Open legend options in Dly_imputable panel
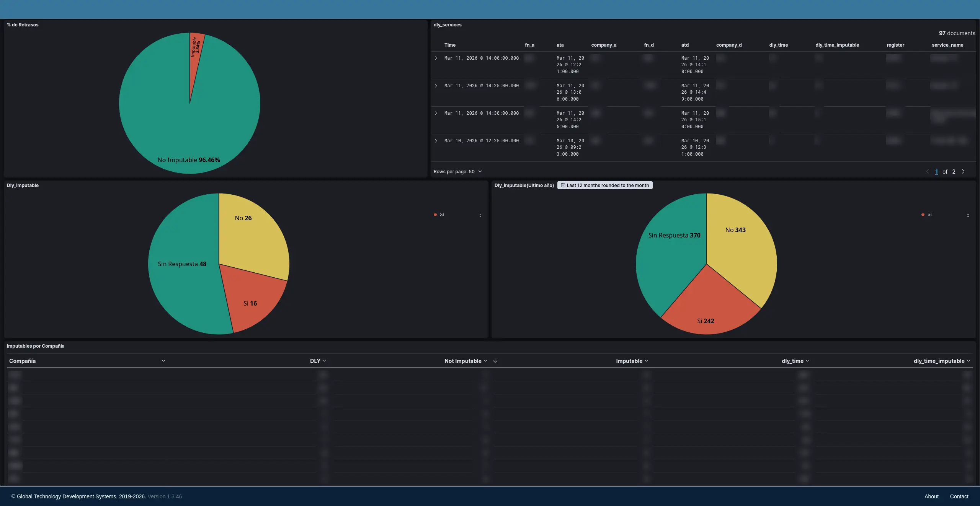Image resolution: width=980 pixels, height=506 pixels. (480, 215)
